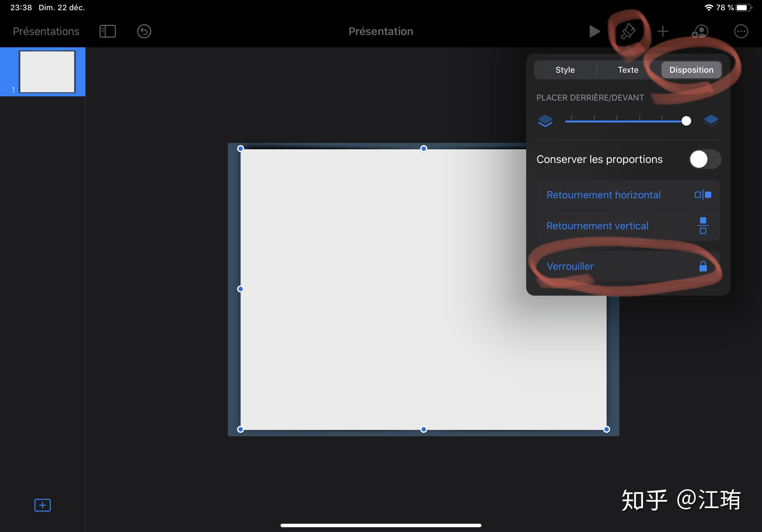Tap the plus insert icon

tap(663, 32)
